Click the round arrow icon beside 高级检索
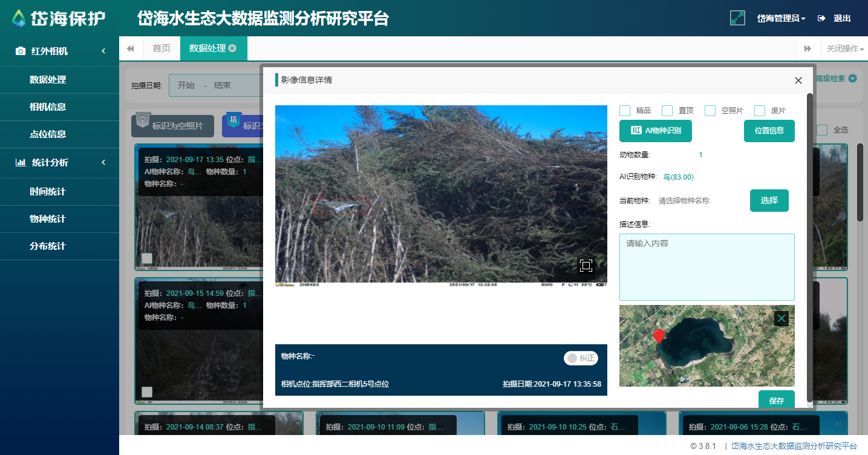This screenshot has height=455, width=868. [853, 79]
